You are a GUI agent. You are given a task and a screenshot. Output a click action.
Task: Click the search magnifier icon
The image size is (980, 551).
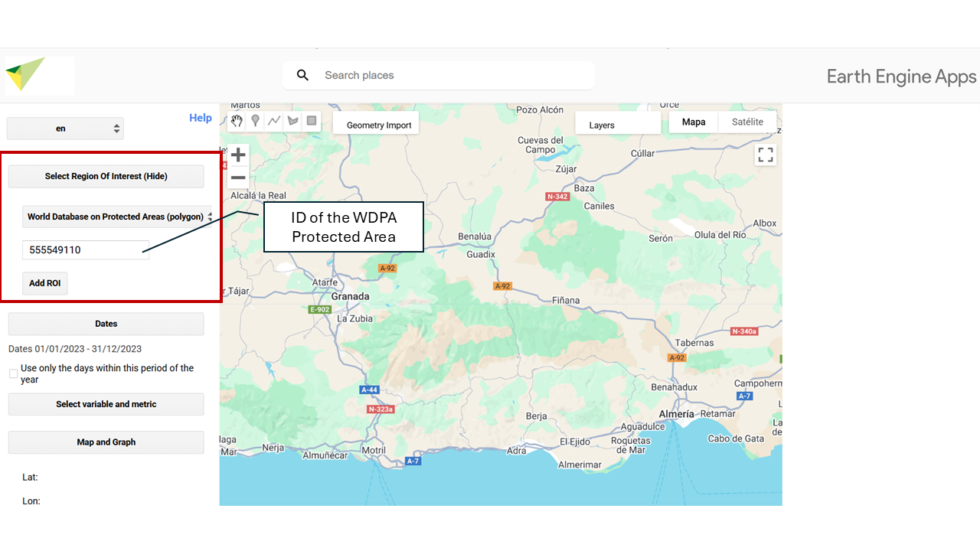coord(302,75)
